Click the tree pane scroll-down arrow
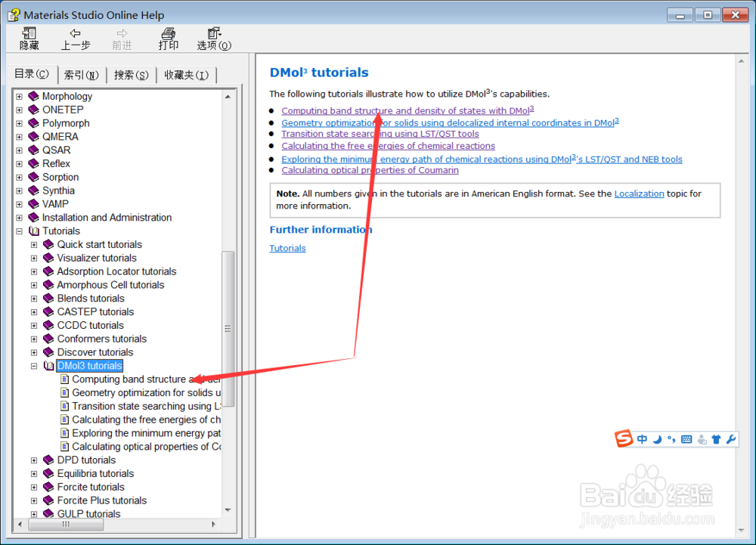Viewport: 756px width, 545px height. coord(228,509)
